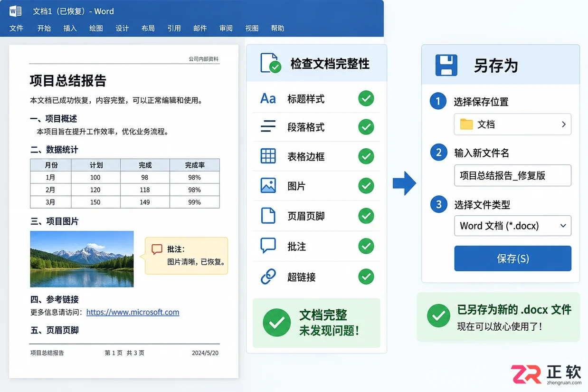
Task: Expand the 文档 save location chevron
Action: click(563, 124)
